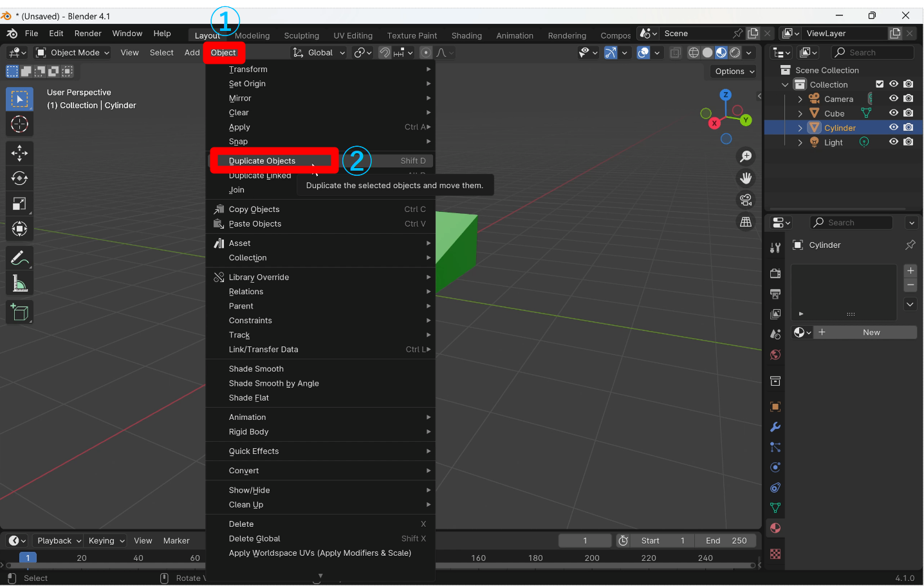Select the Add Cube tool
The height and width of the screenshot is (586, 924).
(19, 312)
